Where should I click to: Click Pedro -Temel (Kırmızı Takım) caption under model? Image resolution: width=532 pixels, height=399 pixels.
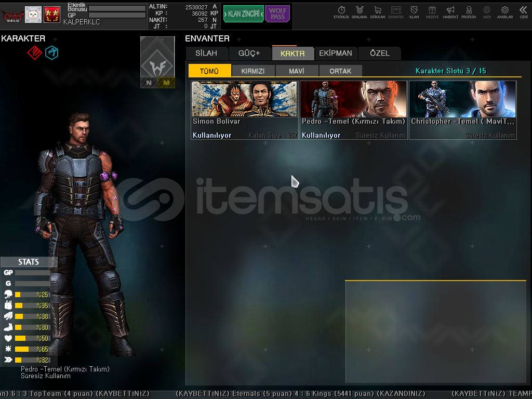tap(65, 369)
